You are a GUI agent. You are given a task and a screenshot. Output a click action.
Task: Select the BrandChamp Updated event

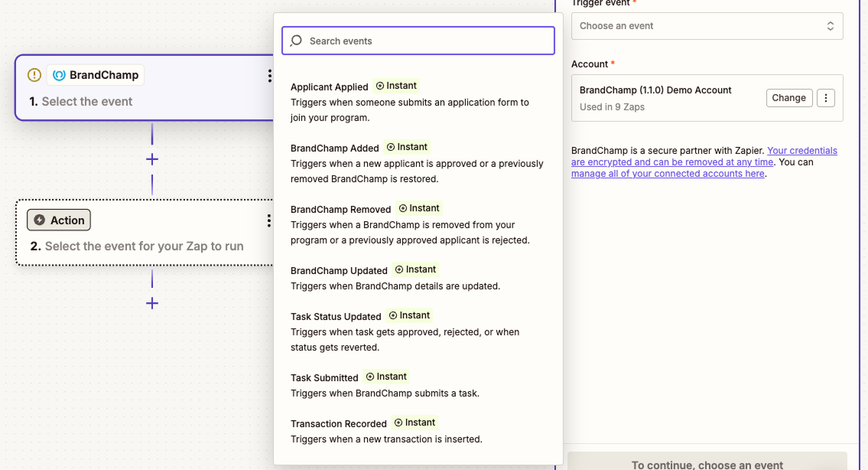pyautogui.click(x=418, y=278)
